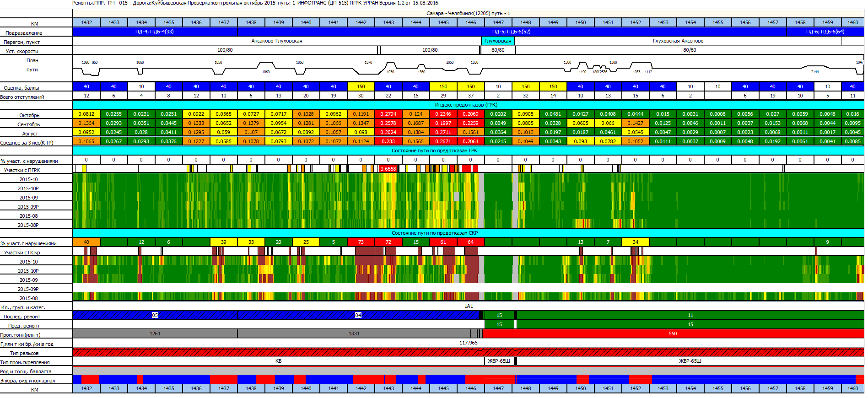
Task: Open the Глуховская-Аксеново section label
Action: coord(678,41)
